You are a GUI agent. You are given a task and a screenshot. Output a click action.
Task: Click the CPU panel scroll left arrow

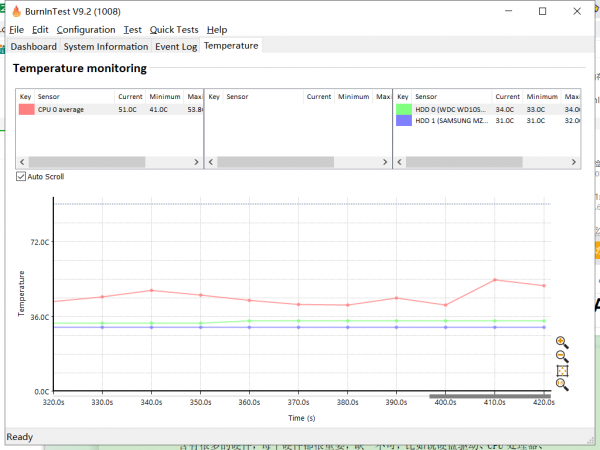pos(22,162)
